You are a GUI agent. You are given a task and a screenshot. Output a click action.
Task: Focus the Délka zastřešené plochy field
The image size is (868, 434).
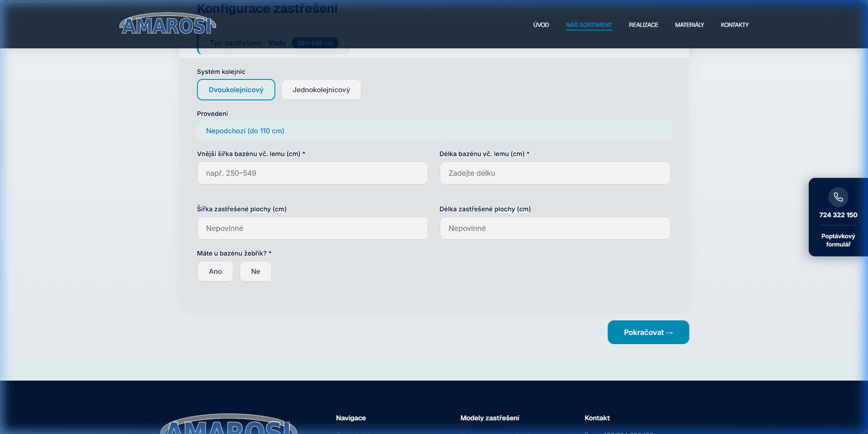[x=555, y=229]
